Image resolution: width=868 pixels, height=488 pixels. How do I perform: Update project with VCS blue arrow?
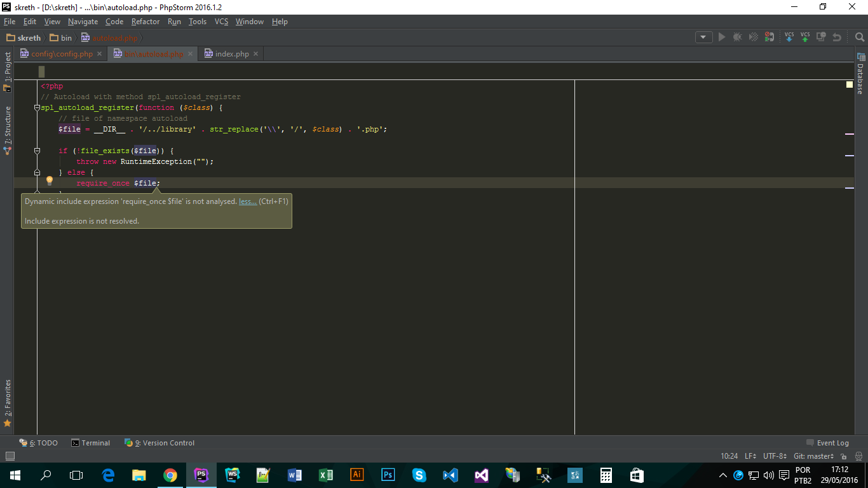[789, 37]
